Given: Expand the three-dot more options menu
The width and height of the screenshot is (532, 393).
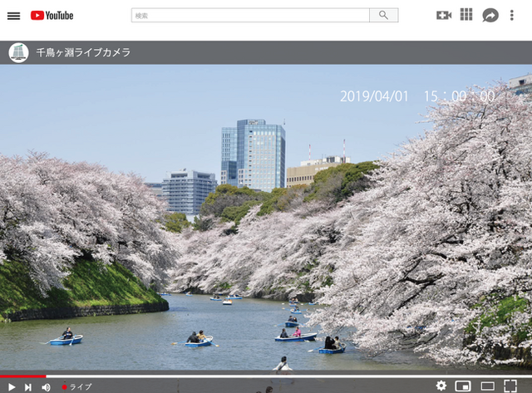Looking at the screenshot, I should click(x=515, y=15).
